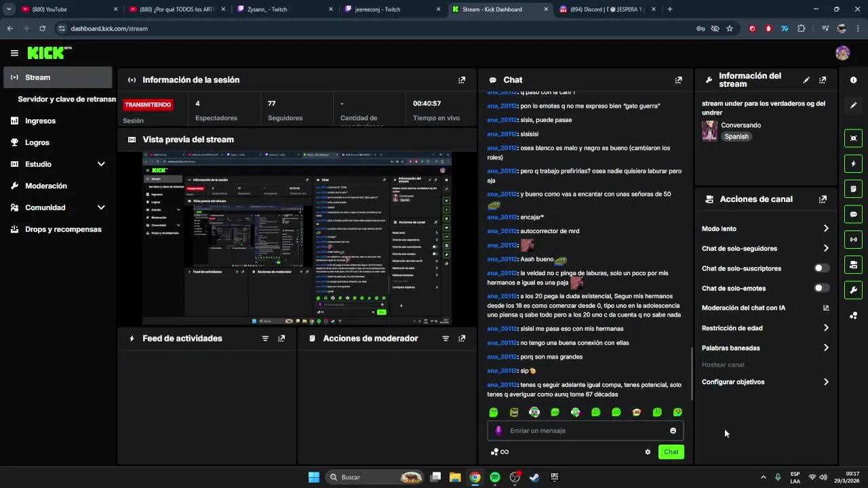Open chat settings gear icon

coord(648,452)
